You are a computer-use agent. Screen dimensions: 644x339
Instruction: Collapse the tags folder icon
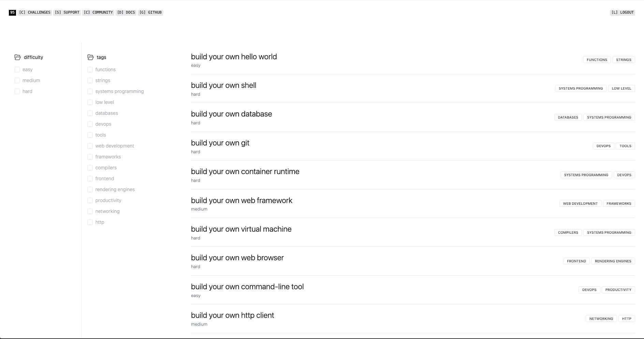tap(90, 57)
